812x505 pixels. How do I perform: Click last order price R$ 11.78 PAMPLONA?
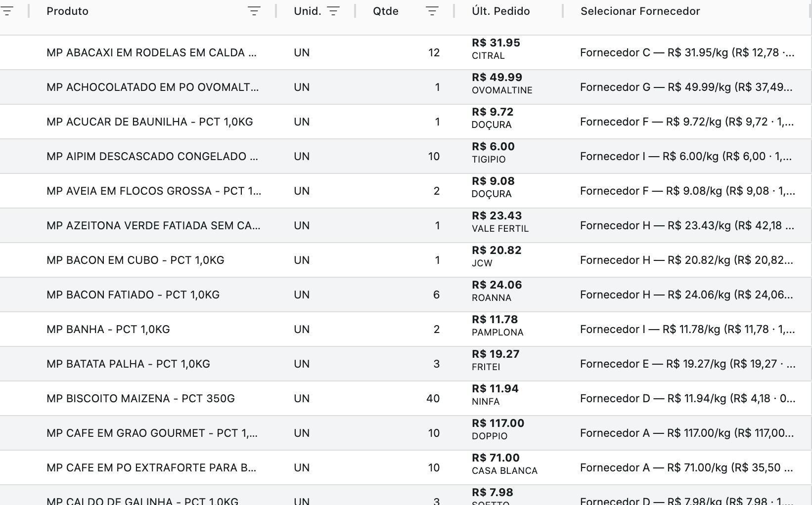497,325
